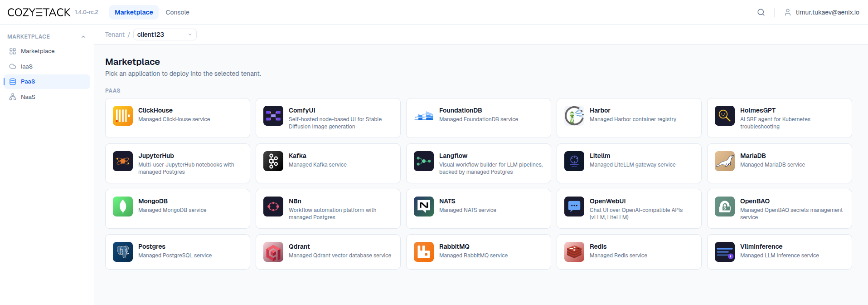The width and height of the screenshot is (868, 305).
Task: Click the OpenWebUI chat icon
Action: (574, 207)
